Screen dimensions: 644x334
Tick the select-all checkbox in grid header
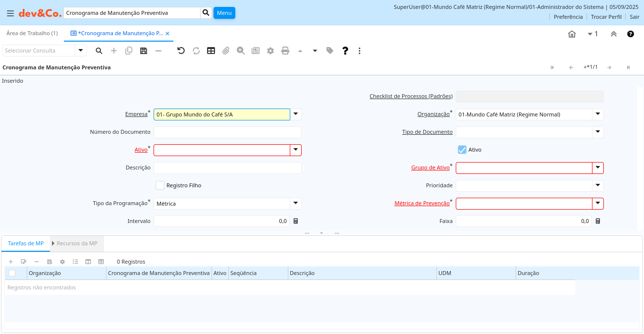[x=12, y=273]
